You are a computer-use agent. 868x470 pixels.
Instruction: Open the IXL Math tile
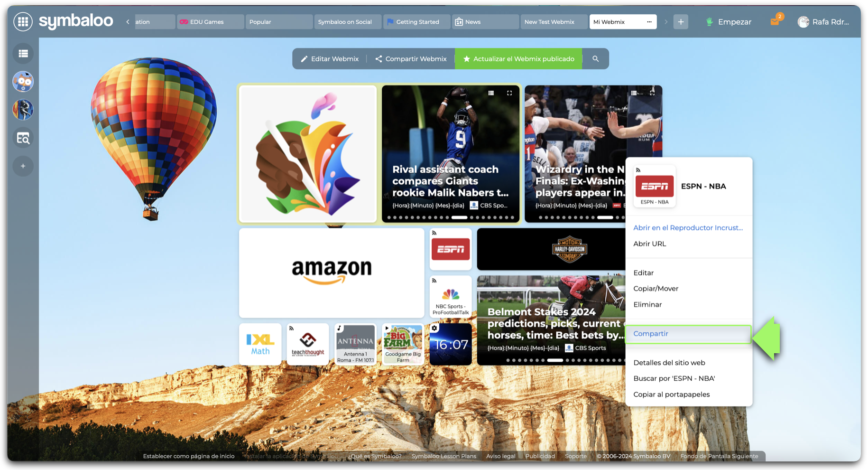[260, 344]
